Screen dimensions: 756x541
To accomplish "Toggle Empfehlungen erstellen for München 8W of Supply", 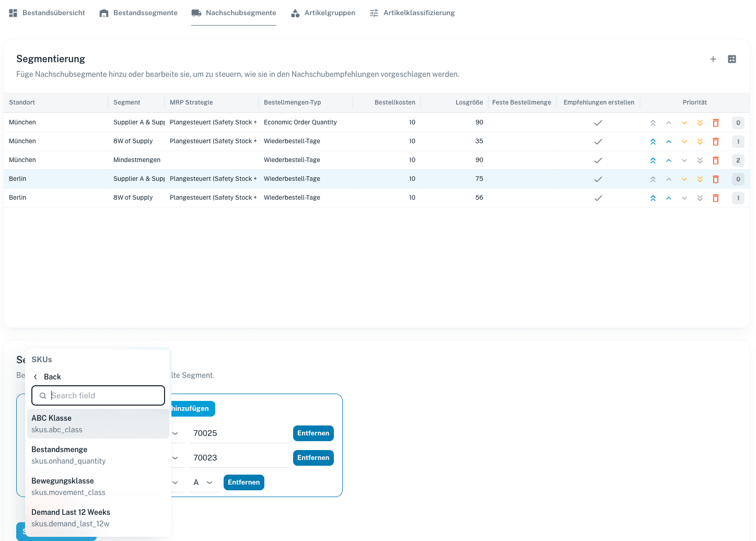I will [x=598, y=142].
